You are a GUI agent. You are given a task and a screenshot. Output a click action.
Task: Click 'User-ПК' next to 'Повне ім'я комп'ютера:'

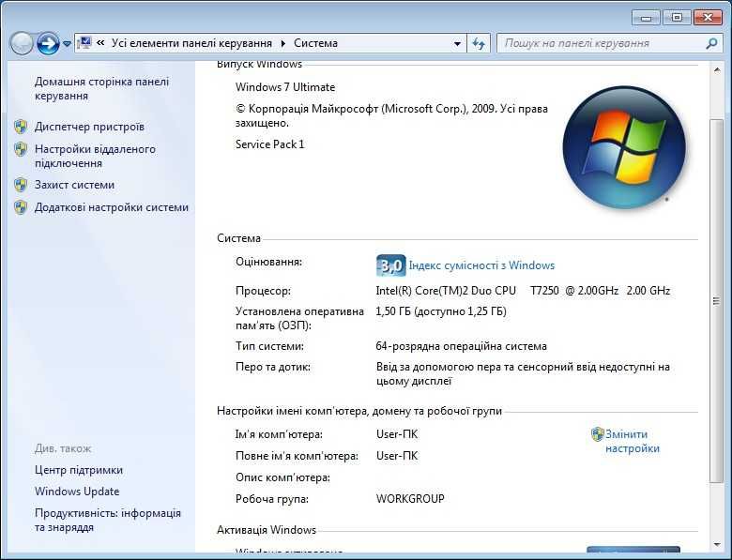[397, 456]
